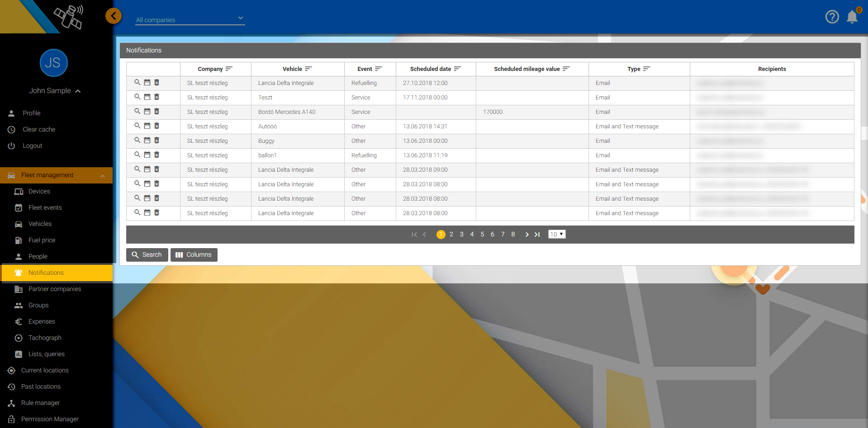
Task: Click the notification bell icon
Action: tap(852, 17)
